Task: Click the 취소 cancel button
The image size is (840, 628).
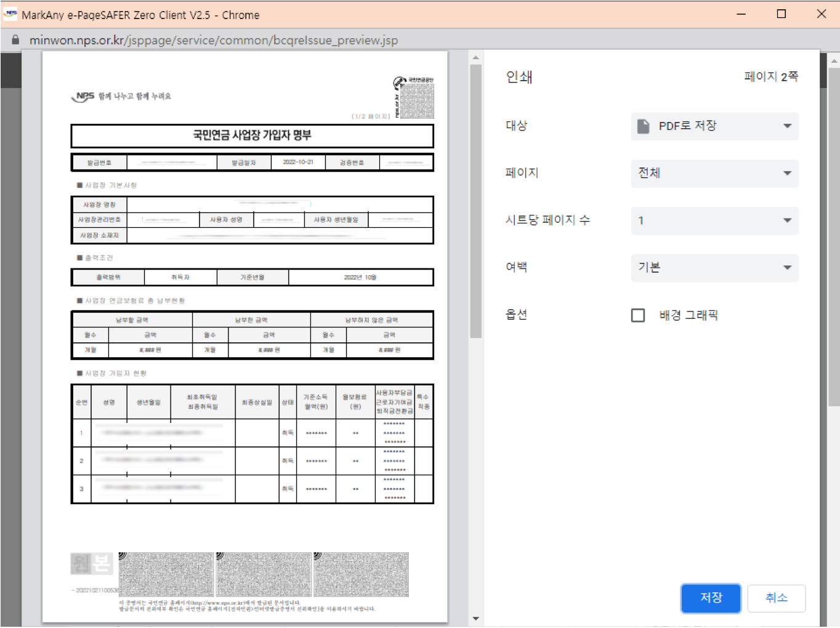Action: (776, 598)
